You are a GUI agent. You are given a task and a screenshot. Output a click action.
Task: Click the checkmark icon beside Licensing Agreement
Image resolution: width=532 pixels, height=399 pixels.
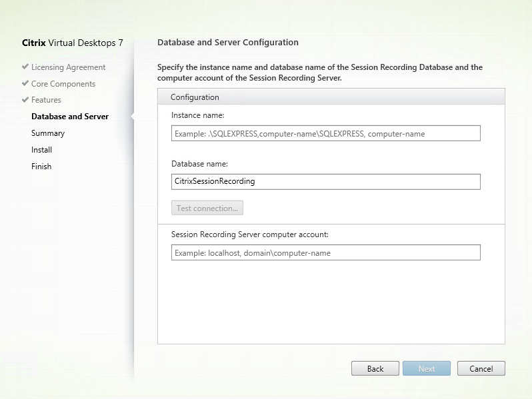pyautogui.click(x=25, y=67)
